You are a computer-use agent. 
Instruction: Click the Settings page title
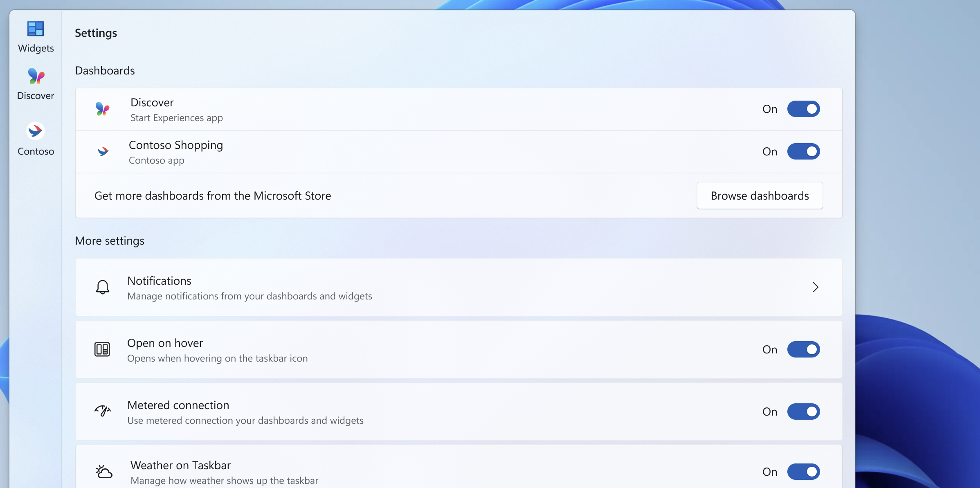[x=96, y=33]
